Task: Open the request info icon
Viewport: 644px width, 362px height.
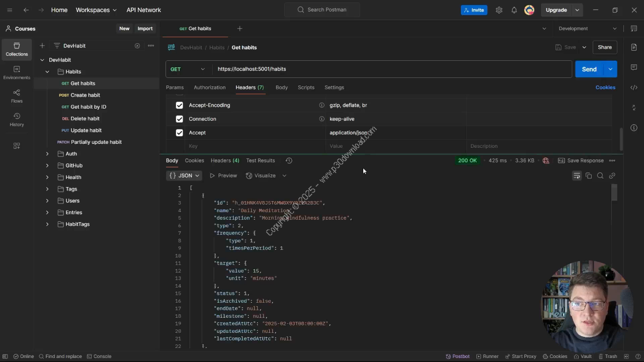Action: pyautogui.click(x=634, y=128)
